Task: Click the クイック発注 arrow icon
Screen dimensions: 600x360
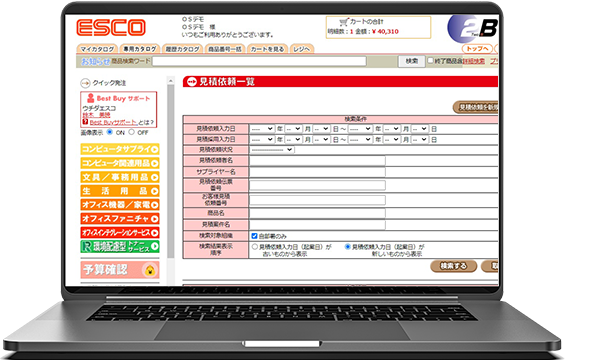Action: (x=85, y=83)
